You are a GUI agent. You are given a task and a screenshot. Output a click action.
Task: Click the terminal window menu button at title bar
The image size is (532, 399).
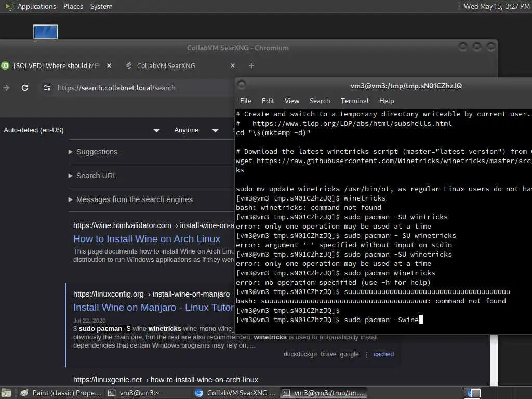(x=241, y=85)
